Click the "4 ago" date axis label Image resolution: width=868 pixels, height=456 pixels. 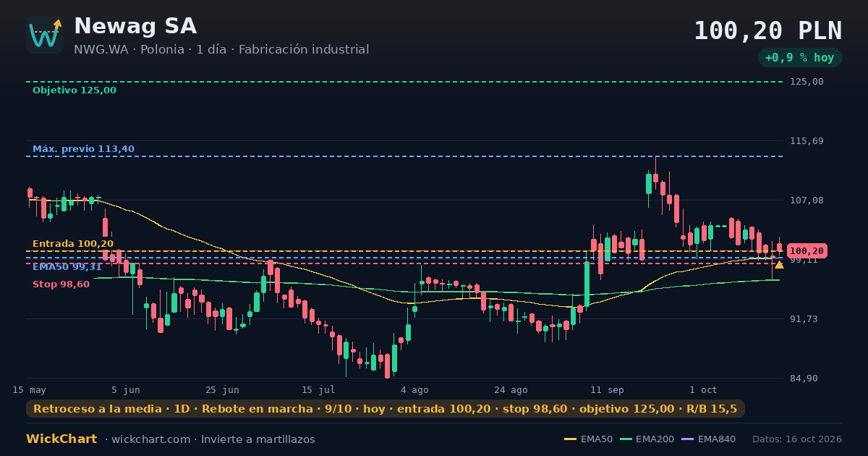(414, 390)
